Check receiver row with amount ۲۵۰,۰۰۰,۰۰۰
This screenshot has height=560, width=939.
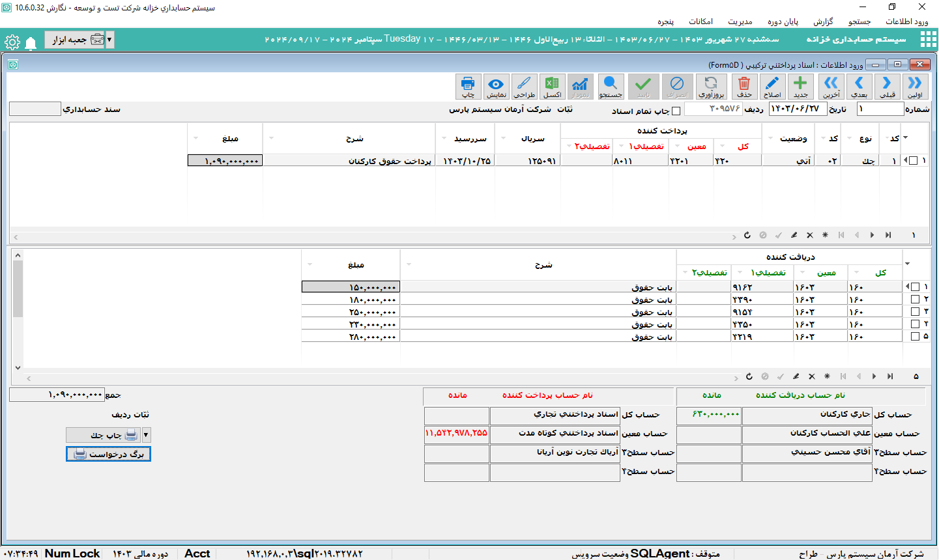tap(915, 311)
